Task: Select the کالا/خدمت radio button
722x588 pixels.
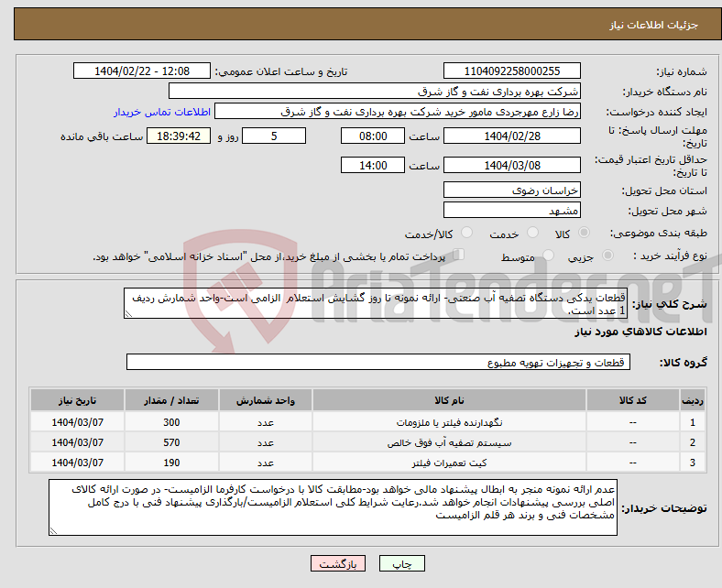Action: coord(467,233)
